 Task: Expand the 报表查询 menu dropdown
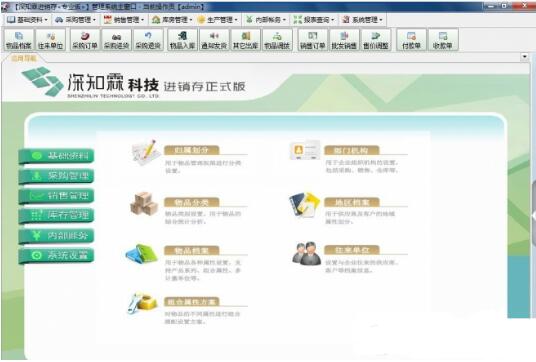click(313, 20)
